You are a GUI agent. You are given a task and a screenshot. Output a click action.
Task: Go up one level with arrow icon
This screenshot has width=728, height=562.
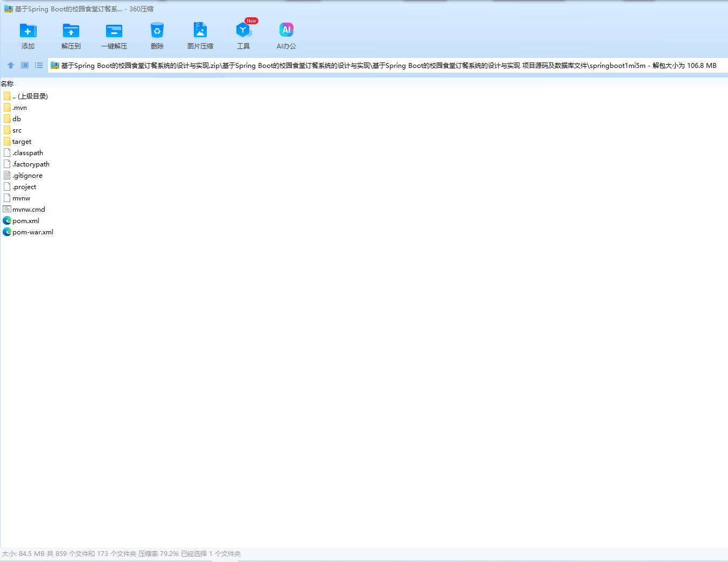pyautogui.click(x=11, y=65)
